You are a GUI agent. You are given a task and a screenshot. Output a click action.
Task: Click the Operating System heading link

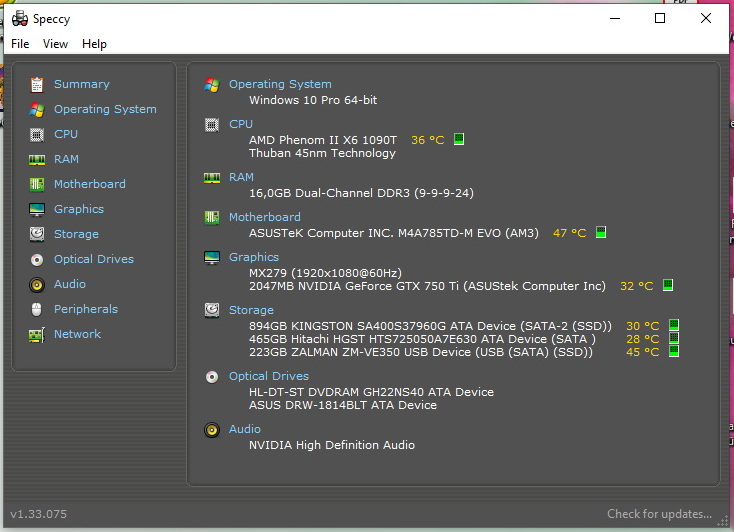pos(280,84)
